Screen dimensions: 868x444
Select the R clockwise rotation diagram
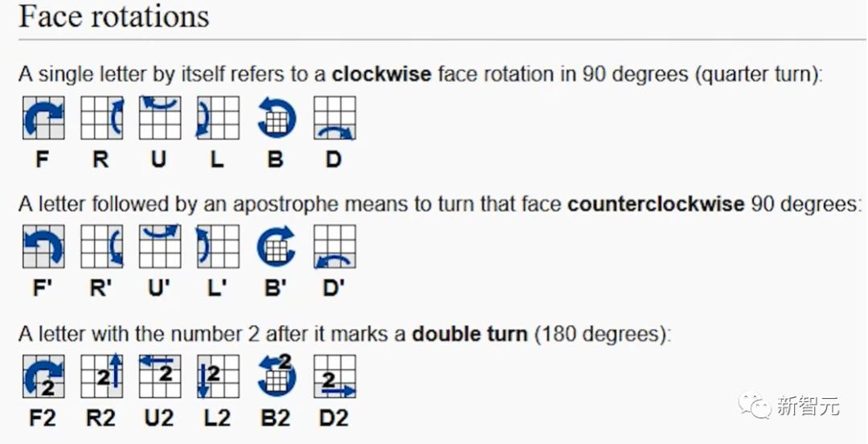point(102,117)
